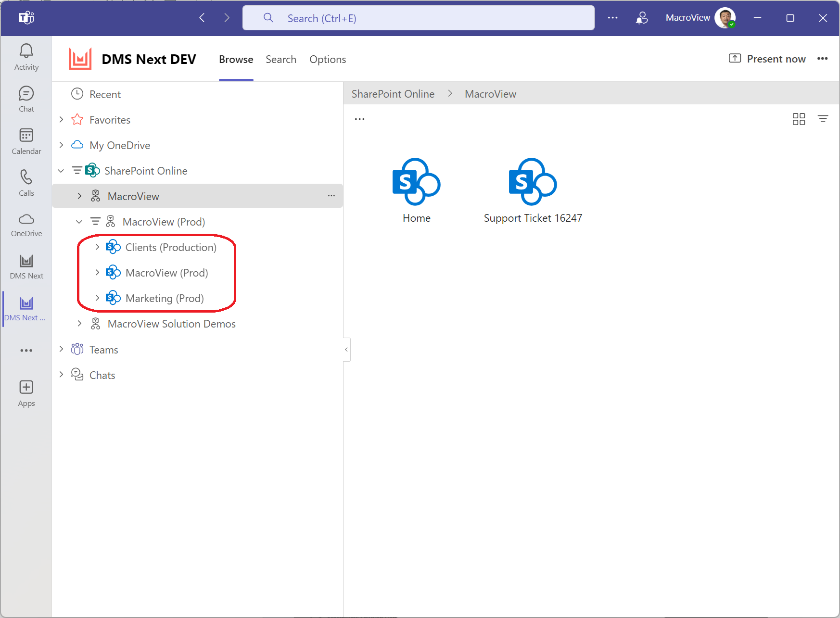Open more options ellipsis beside Present now
Screen dimensions: 840x618
tap(822, 59)
